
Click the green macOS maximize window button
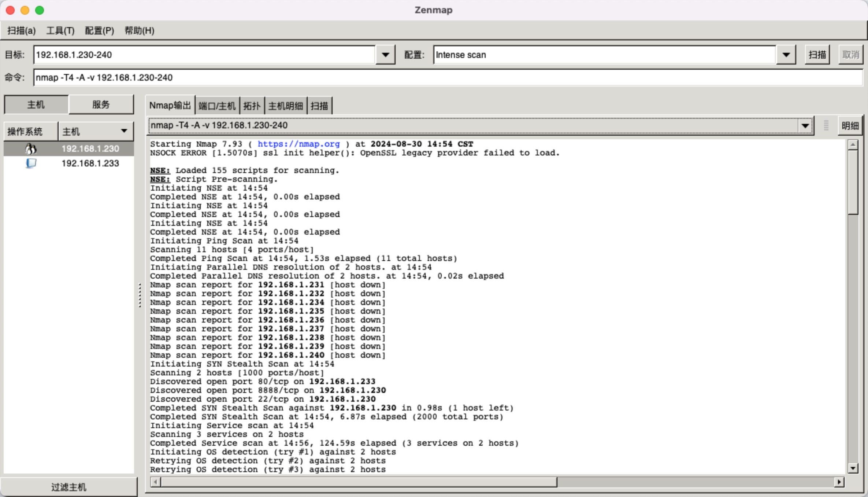coord(40,10)
